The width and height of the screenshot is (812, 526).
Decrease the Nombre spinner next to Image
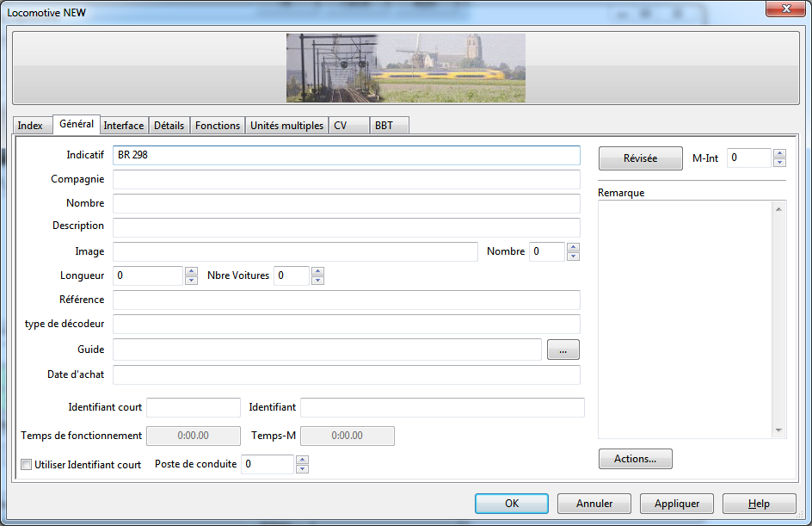pyautogui.click(x=573, y=257)
